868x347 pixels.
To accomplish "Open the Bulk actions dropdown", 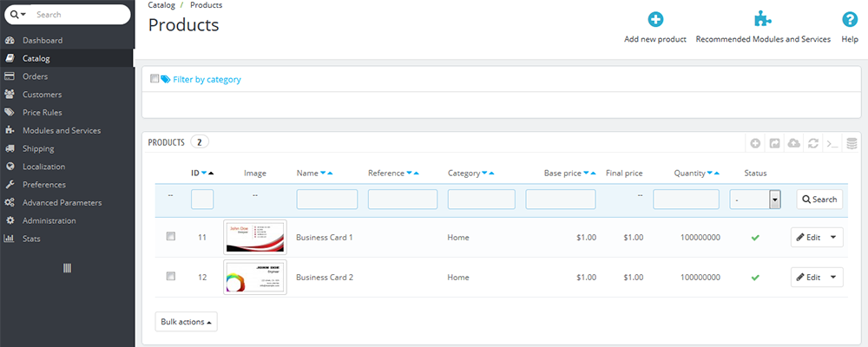I will (x=186, y=322).
